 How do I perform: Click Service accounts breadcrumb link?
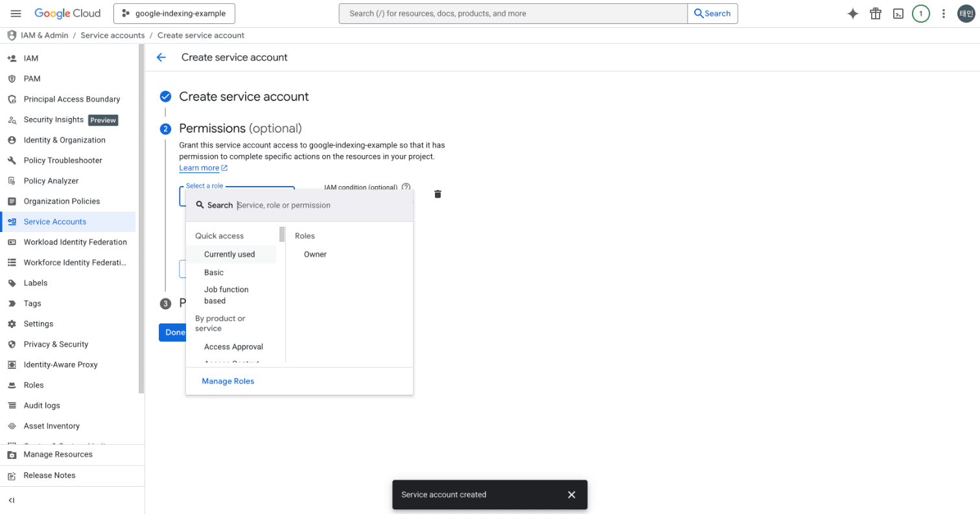tap(112, 35)
